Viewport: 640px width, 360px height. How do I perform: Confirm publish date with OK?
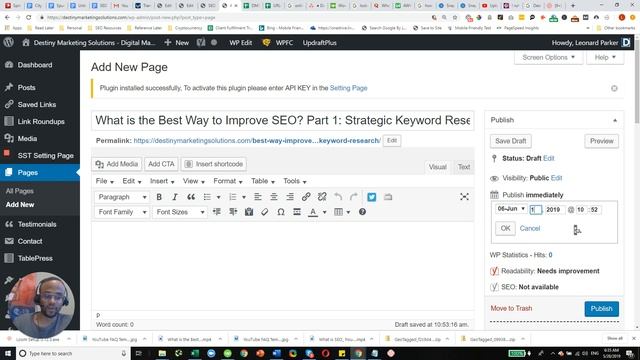pos(505,228)
